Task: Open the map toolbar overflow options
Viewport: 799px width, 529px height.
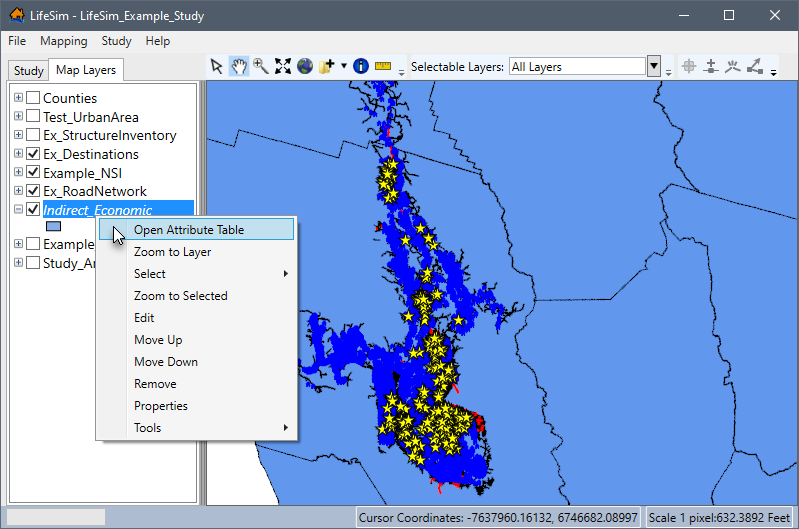Action: point(402,73)
